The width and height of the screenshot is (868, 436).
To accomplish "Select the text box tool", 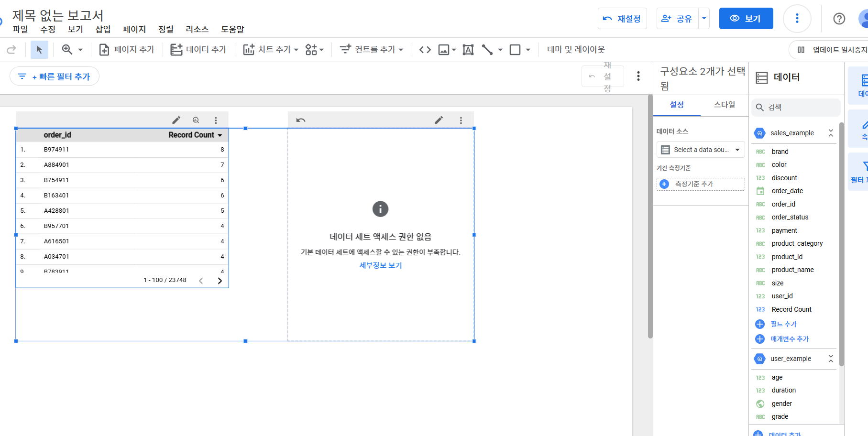I will (468, 50).
